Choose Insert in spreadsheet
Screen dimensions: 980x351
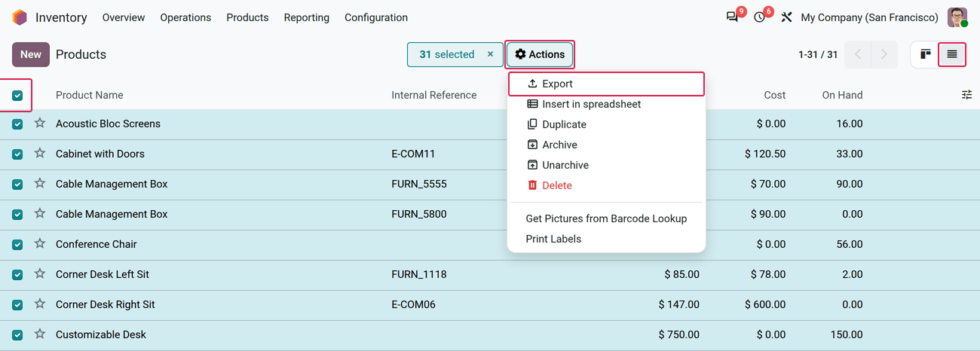tap(607, 104)
